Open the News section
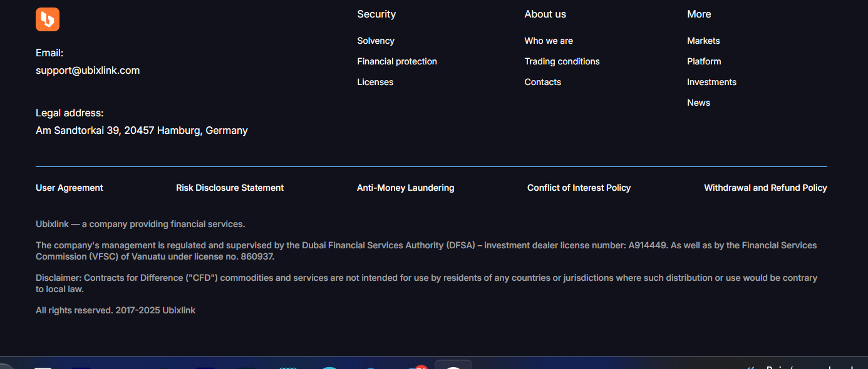 click(698, 103)
